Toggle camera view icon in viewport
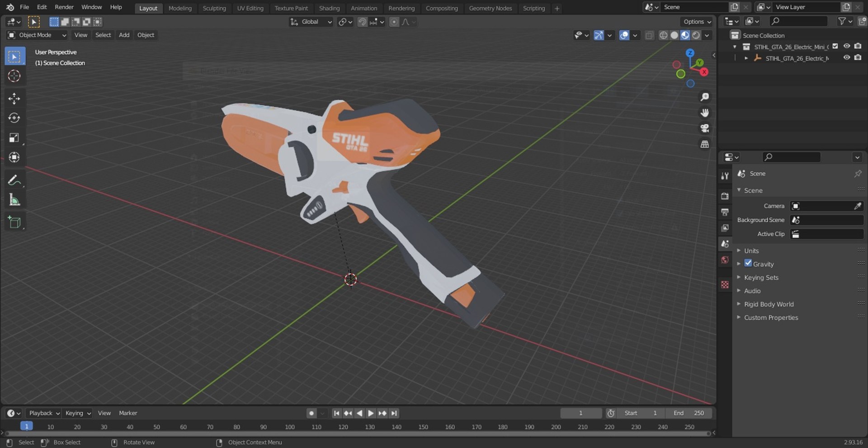 click(x=704, y=128)
